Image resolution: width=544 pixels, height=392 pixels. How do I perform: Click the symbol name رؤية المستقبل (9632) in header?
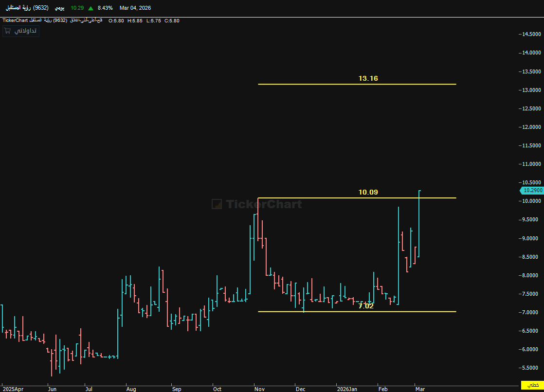point(27,8)
